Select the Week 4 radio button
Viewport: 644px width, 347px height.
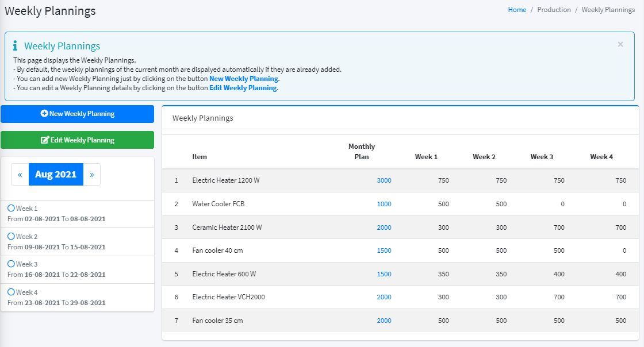pyautogui.click(x=11, y=292)
